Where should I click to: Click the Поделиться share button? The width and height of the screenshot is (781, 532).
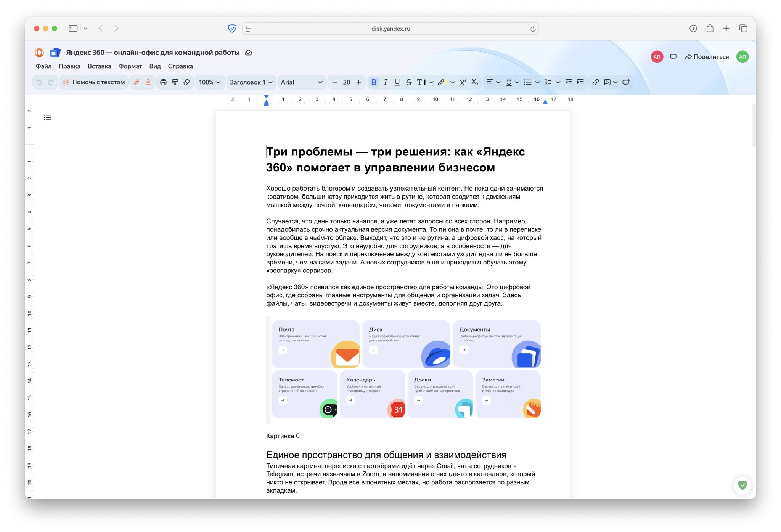coord(707,57)
